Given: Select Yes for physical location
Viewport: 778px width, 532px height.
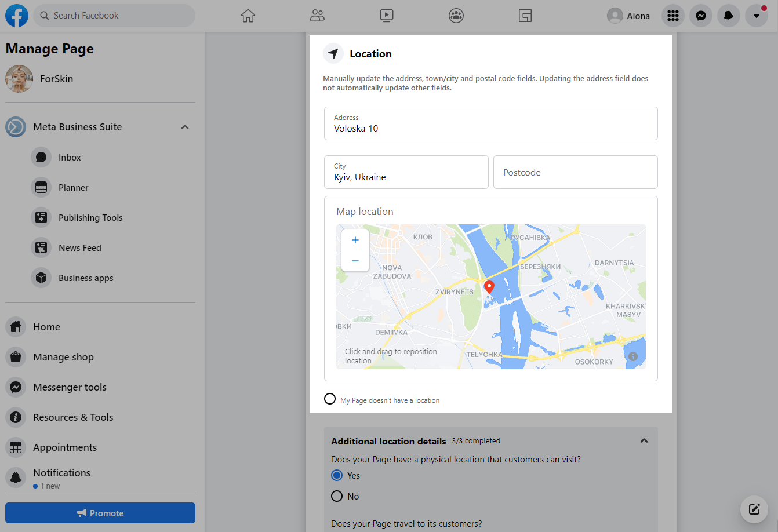Looking at the screenshot, I should tap(337, 475).
